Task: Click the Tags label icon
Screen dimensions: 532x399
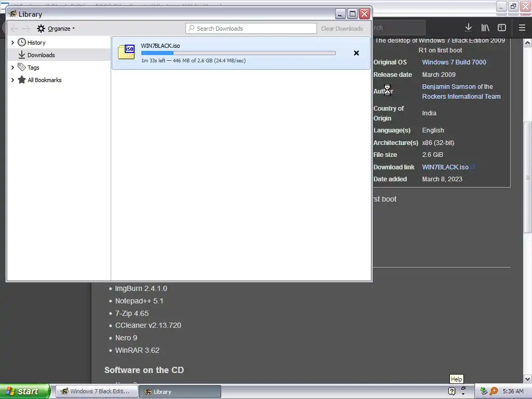Action: pyautogui.click(x=22, y=67)
